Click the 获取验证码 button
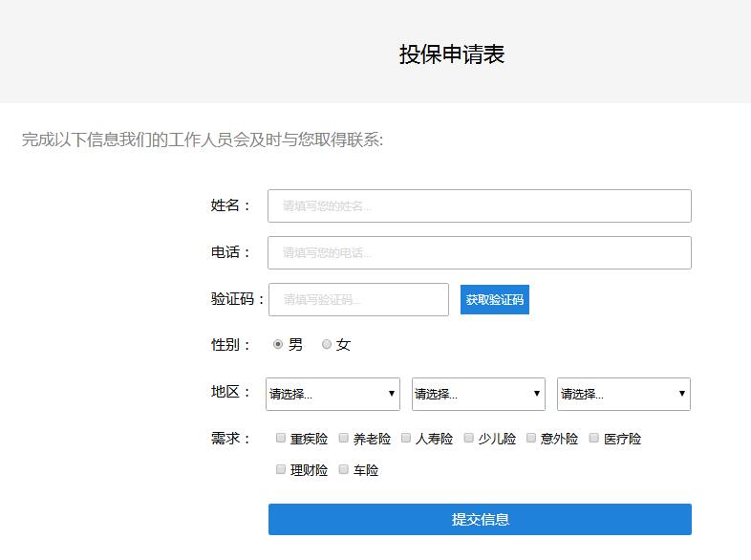Image resolution: width=751 pixels, height=560 pixels. point(495,300)
